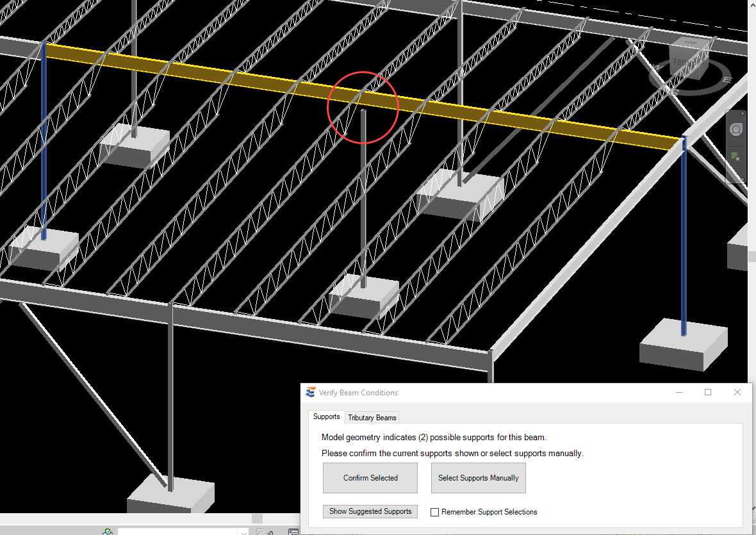Click the ViewCube compass East marker

click(x=727, y=79)
